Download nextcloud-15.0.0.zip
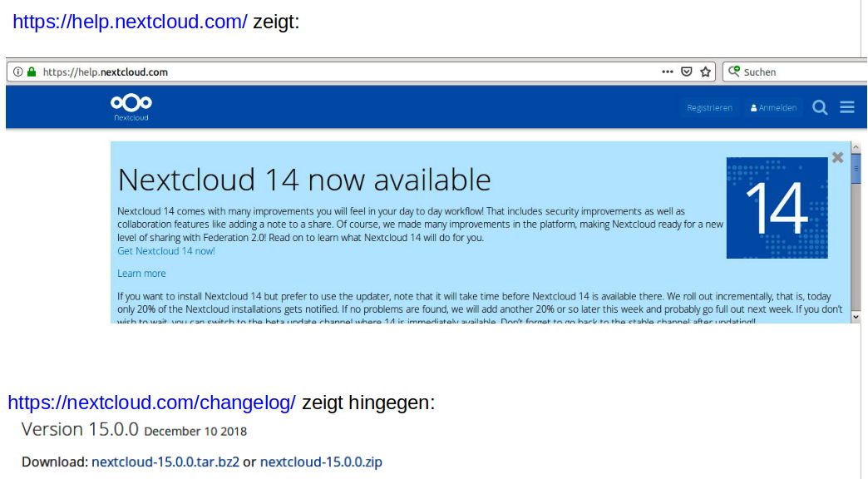The width and height of the screenshot is (868, 479). pyautogui.click(x=321, y=462)
